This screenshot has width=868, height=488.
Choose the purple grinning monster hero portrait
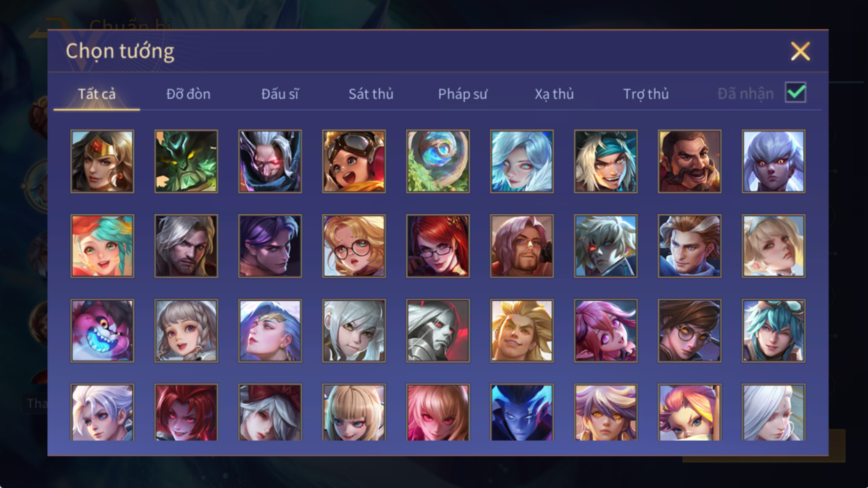tap(102, 331)
